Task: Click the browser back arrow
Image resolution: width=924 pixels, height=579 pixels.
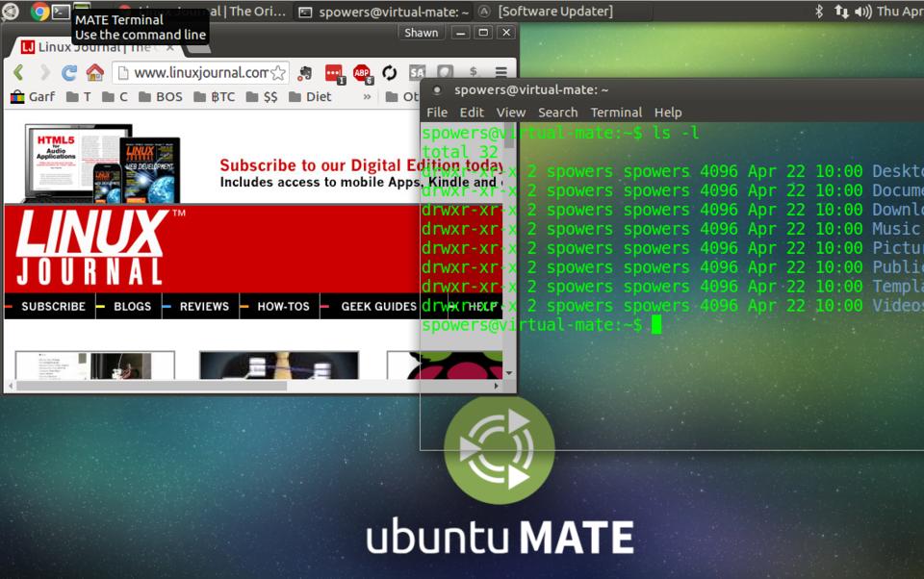Action: (18, 72)
